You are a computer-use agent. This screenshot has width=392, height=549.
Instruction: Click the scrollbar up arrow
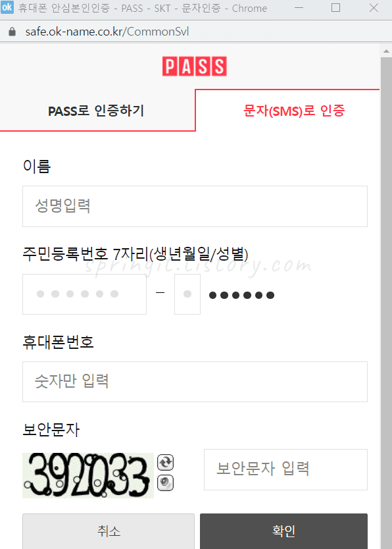pos(386,51)
